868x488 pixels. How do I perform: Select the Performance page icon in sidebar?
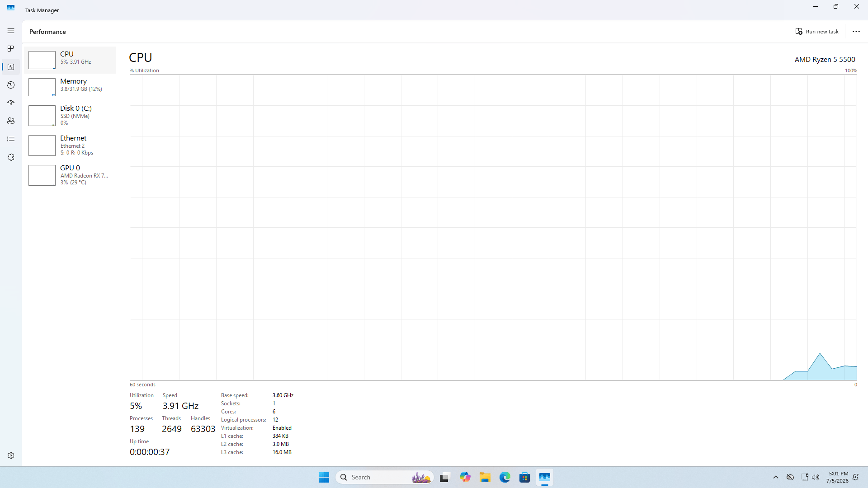coord(11,67)
